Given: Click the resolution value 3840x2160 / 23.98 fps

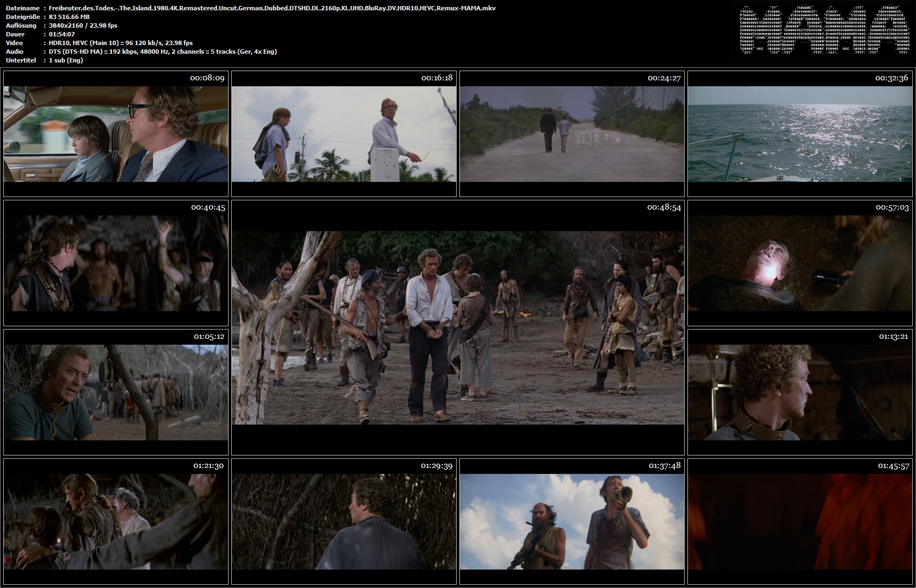Looking at the screenshot, I should click(83, 26).
